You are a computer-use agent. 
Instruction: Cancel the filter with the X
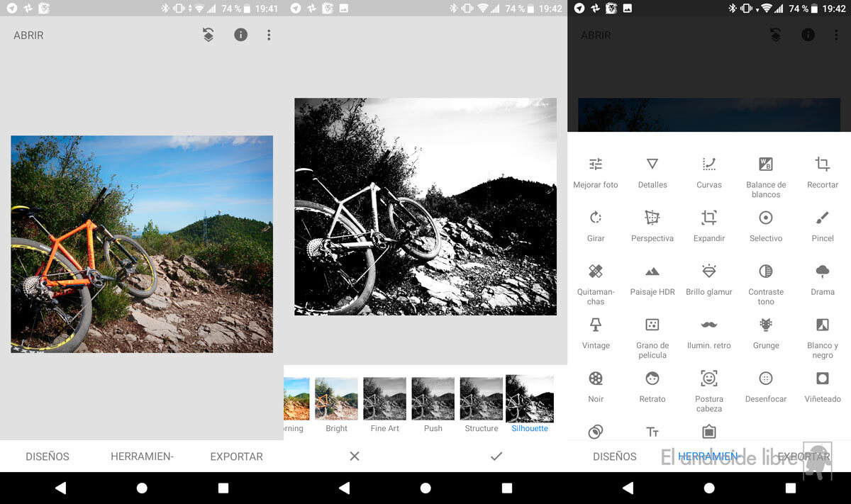(355, 457)
